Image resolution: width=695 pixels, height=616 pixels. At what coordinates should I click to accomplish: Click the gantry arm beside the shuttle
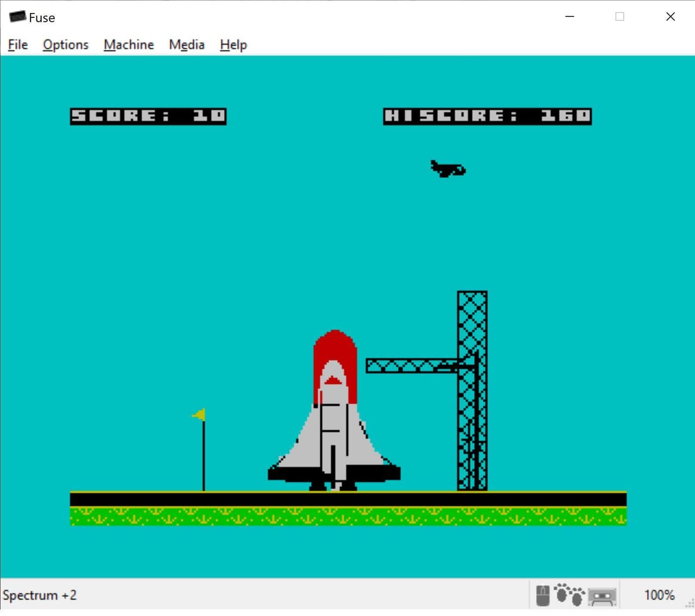pyautogui.click(x=412, y=366)
